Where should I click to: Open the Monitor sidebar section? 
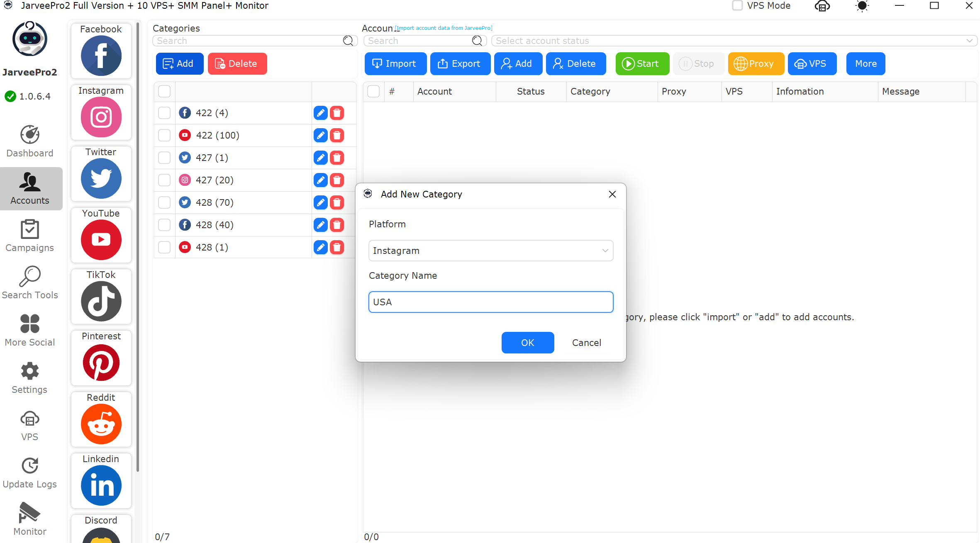pos(30,520)
